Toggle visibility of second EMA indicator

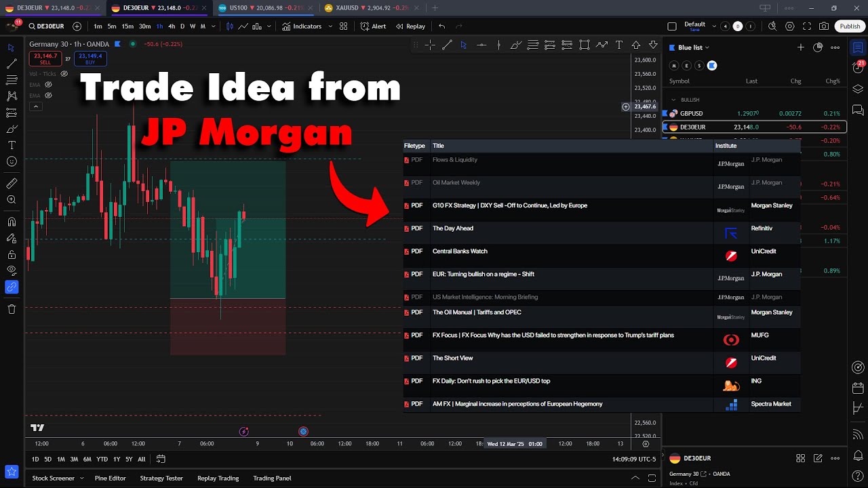click(48, 96)
